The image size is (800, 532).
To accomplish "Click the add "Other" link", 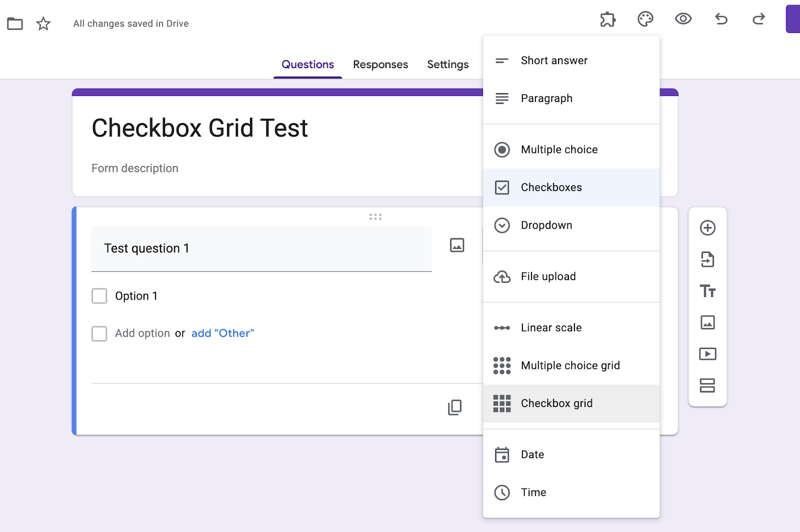I will click(222, 333).
